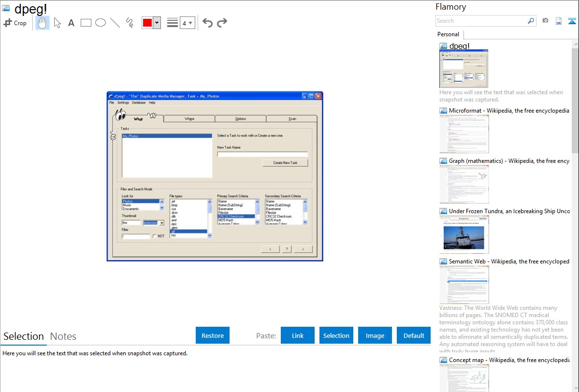Open the Microformat Wikipedia thumbnail

tap(464, 134)
